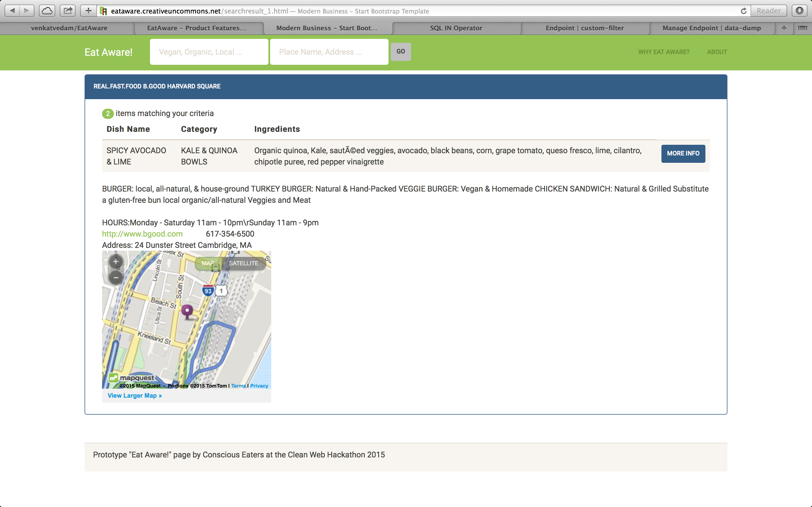Open iCloud tabs cloud icon
Screen dimensions: 812x507
(x=47, y=11)
